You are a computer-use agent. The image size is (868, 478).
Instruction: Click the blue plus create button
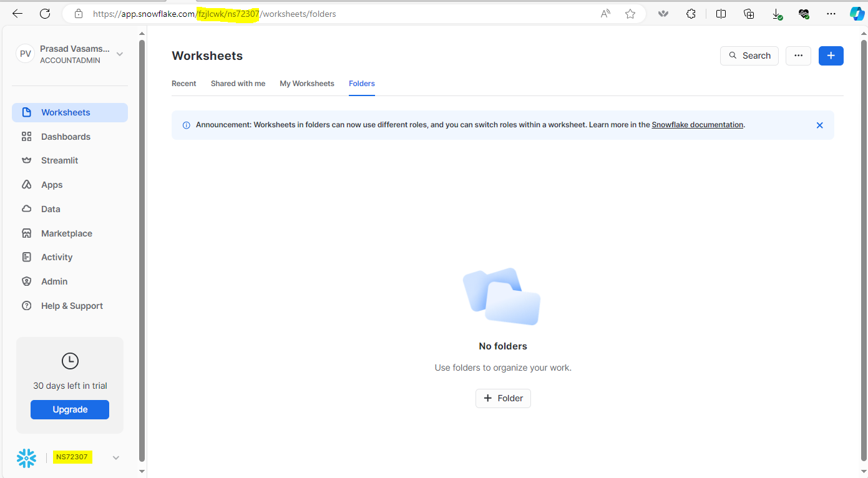831,56
